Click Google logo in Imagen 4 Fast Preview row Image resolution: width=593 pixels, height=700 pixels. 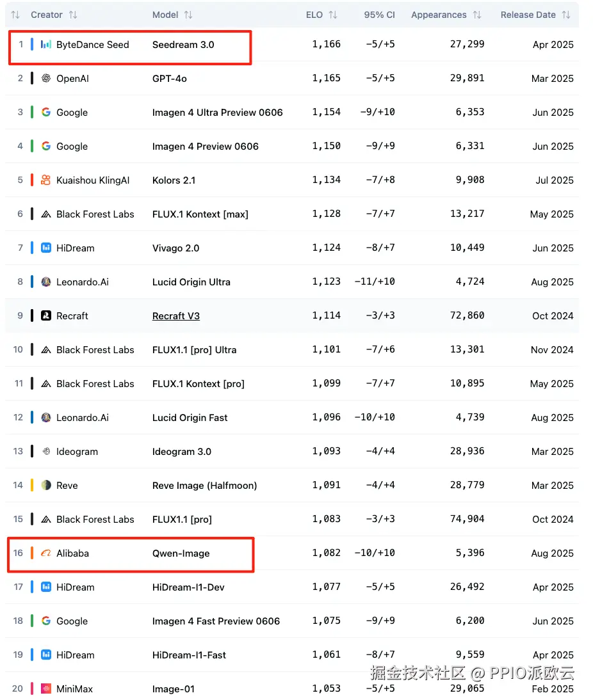[46, 621]
